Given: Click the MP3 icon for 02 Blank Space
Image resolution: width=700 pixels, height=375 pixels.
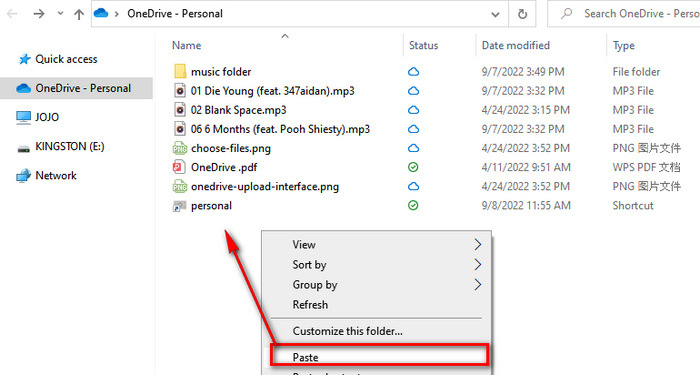Looking at the screenshot, I should click(x=180, y=110).
